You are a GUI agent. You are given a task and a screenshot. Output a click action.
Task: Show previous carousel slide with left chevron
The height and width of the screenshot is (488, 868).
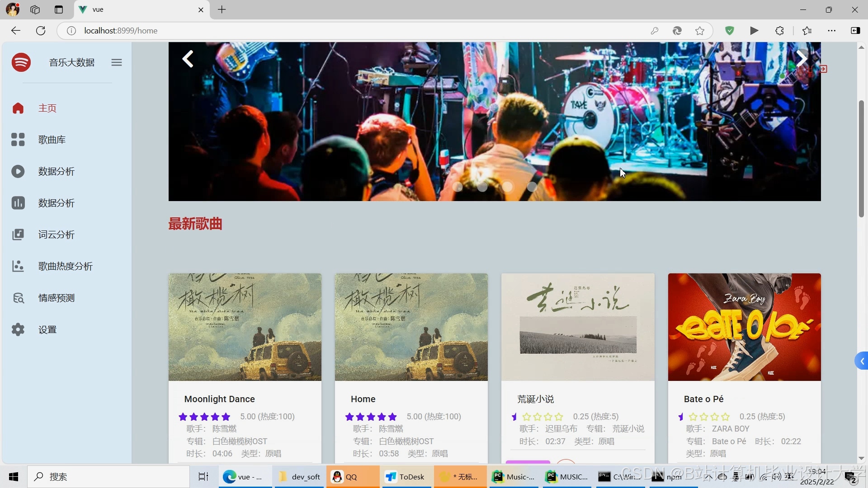tap(188, 59)
